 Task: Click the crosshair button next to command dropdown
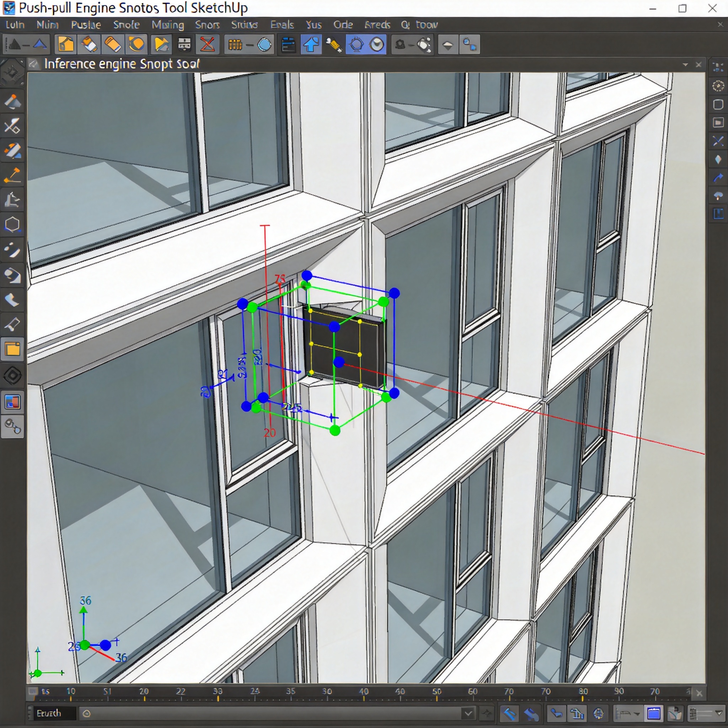point(487,713)
